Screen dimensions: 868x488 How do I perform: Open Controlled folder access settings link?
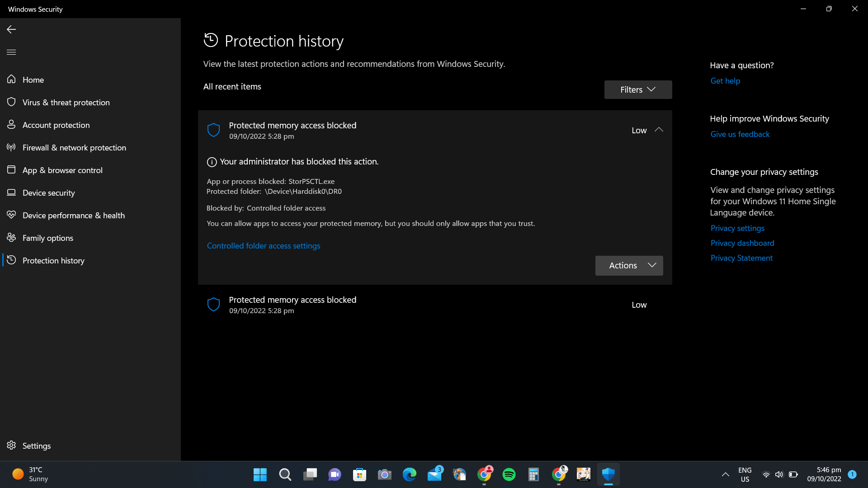263,246
